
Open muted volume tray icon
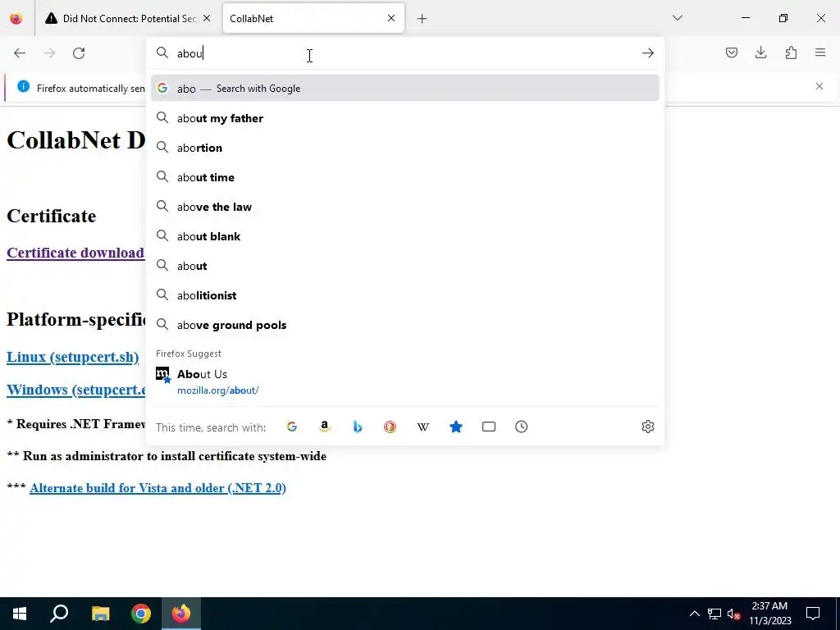point(733,614)
